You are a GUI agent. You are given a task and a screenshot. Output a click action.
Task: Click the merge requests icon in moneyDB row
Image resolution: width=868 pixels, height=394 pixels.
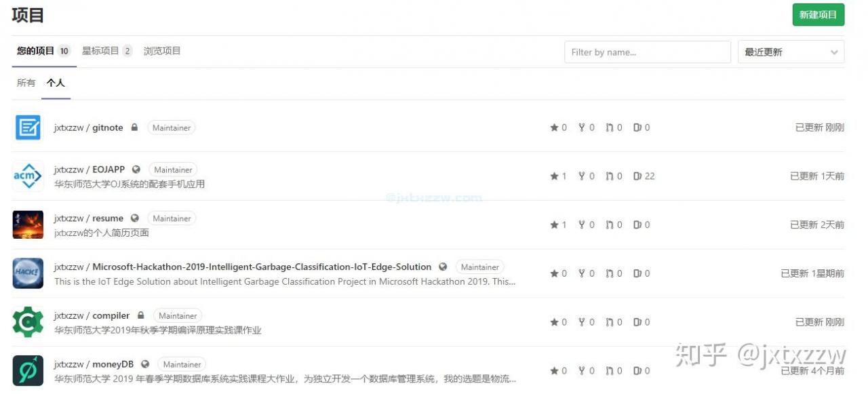point(610,371)
